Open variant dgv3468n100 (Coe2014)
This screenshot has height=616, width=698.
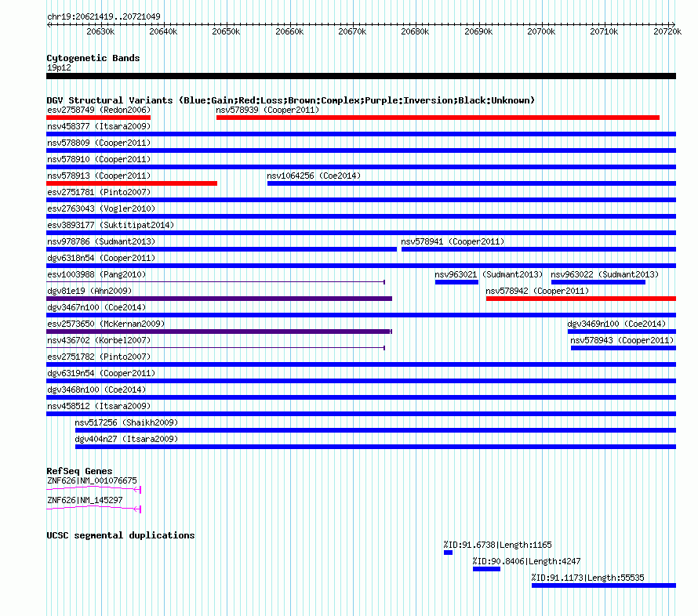coord(96,390)
